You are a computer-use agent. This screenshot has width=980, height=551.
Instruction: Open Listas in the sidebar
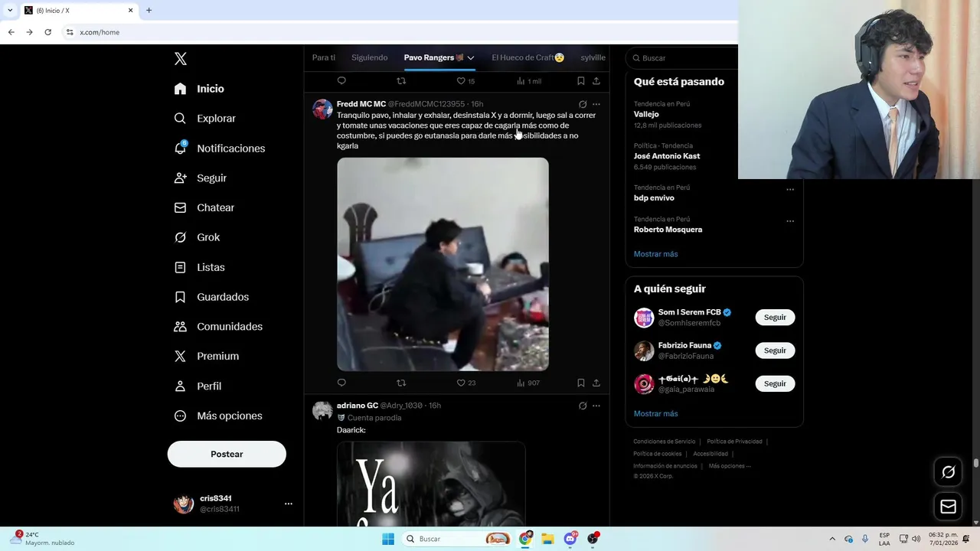199,267
